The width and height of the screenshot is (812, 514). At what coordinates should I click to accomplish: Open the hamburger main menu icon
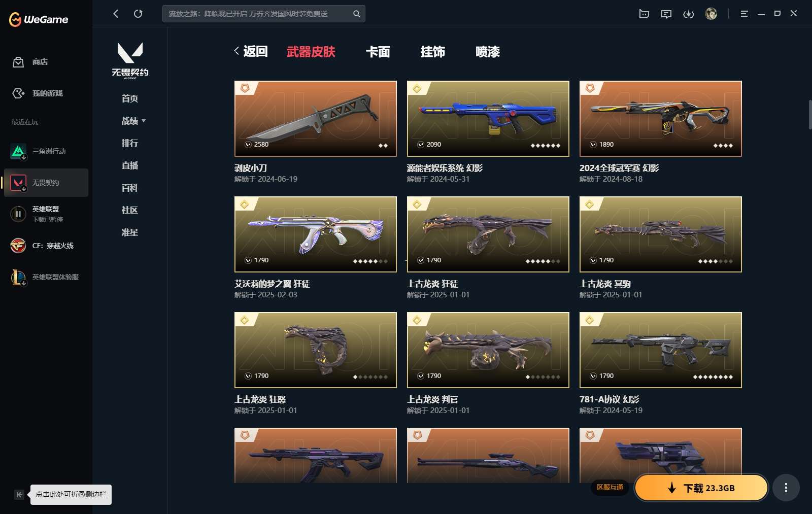click(x=744, y=14)
